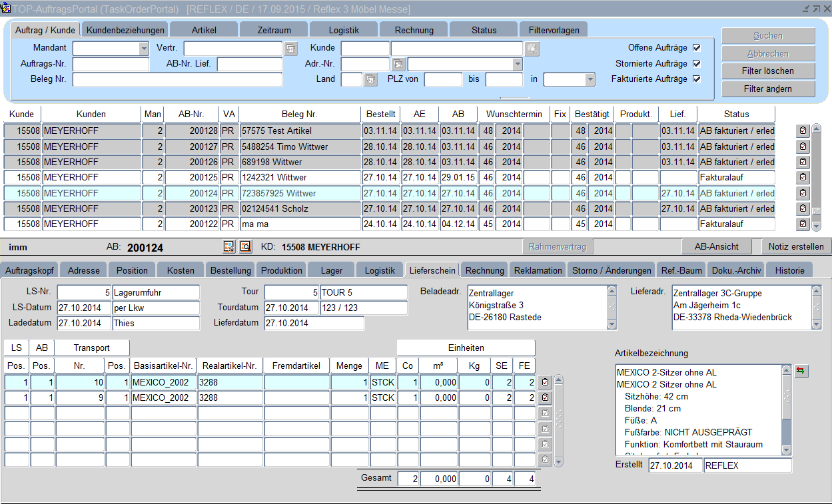This screenshot has width=832, height=504.
Task: Open lookup list next to Vertr. field
Action: click(290, 49)
